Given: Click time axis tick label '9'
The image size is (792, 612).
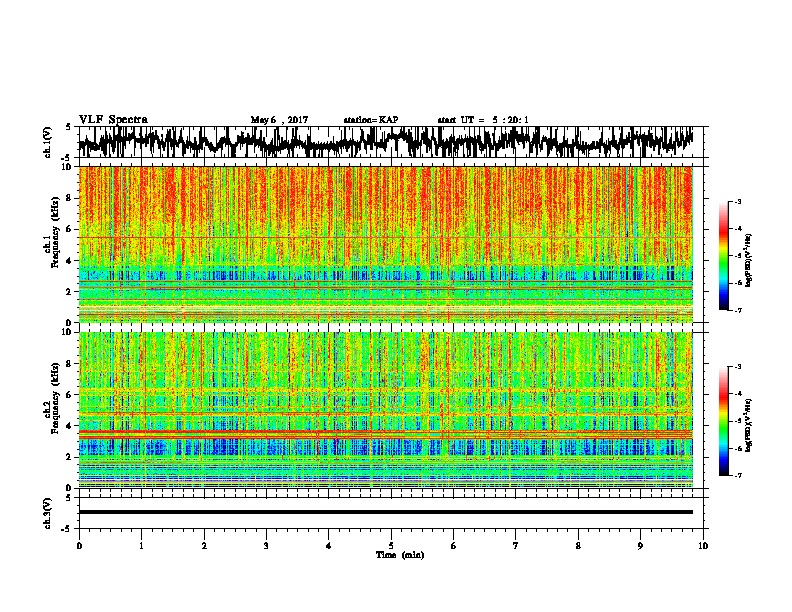Looking at the screenshot, I should (x=640, y=546).
